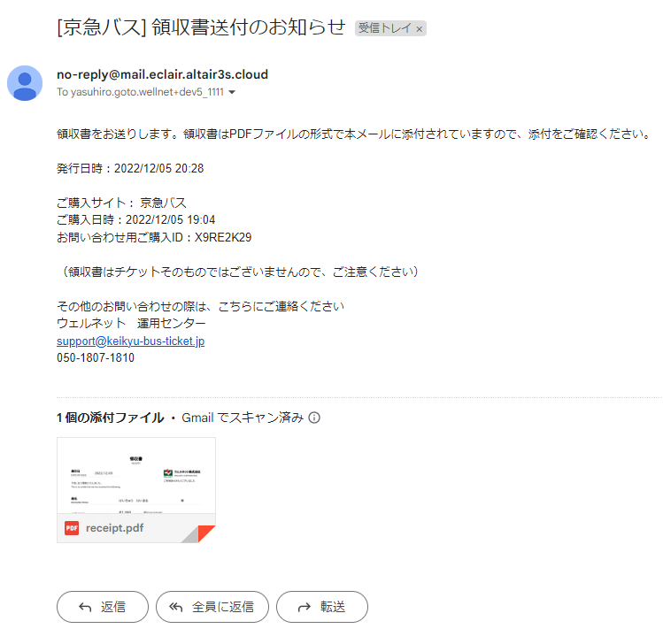Viewport: 663px width, 644px height.
Task: Click the 返信 reply button
Action: (103, 607)
